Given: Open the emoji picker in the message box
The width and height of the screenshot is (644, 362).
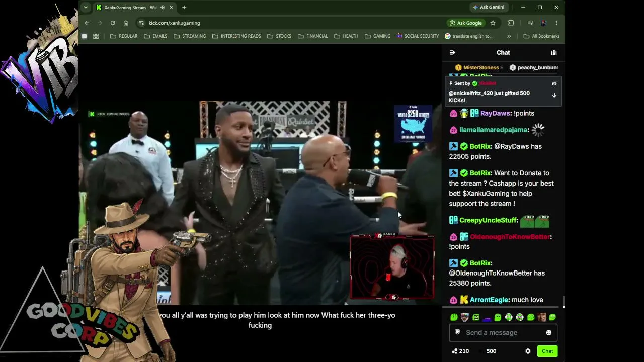Looking at the screenshot, I should tap(549, 332).
